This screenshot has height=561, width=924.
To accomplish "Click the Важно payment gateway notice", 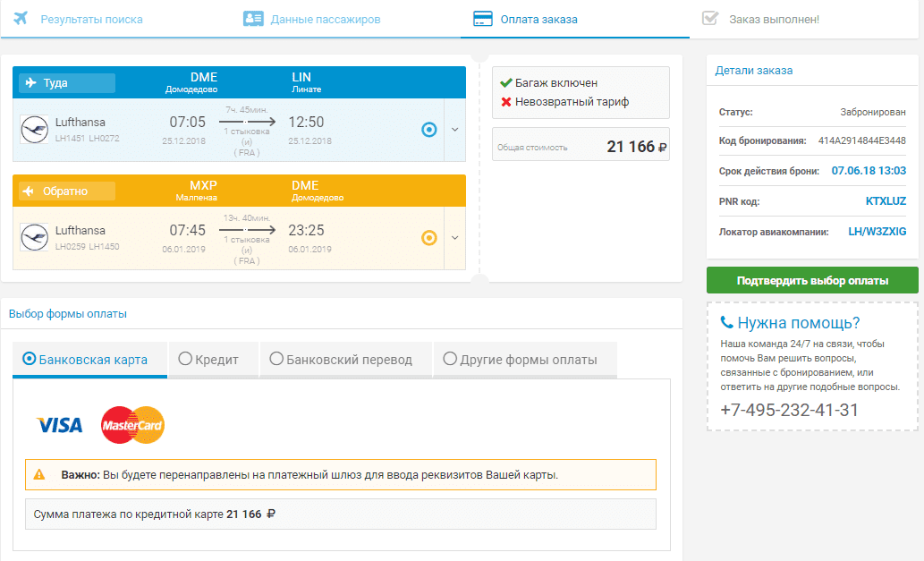I will [341, 474].
